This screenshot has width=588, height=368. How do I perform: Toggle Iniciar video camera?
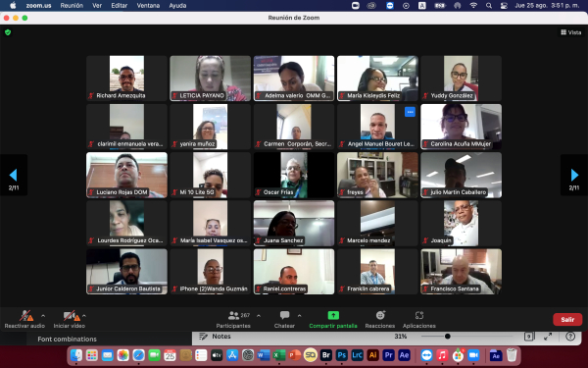71,316
